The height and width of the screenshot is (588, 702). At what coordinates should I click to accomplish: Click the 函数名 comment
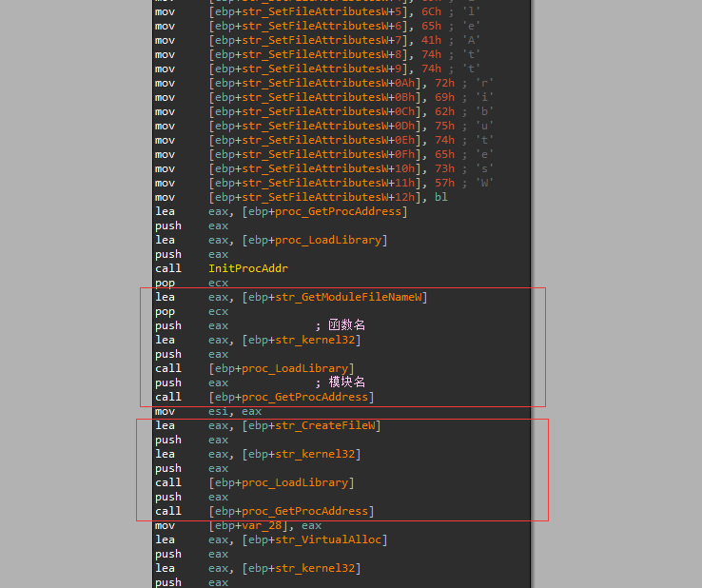(347, 325)
